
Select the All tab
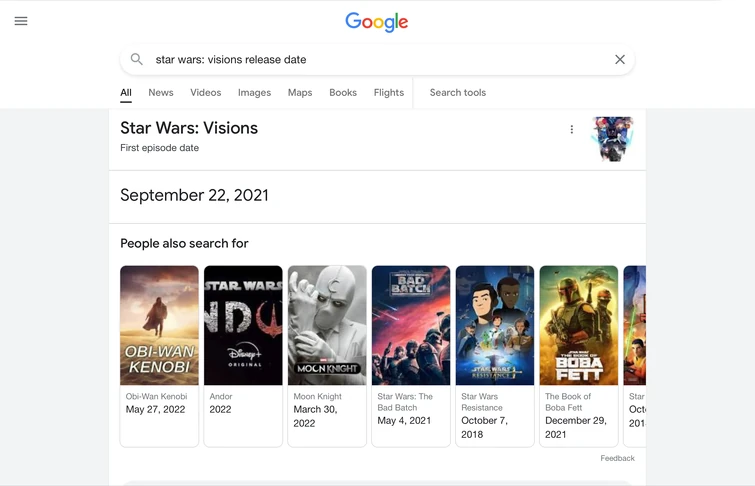126,92
